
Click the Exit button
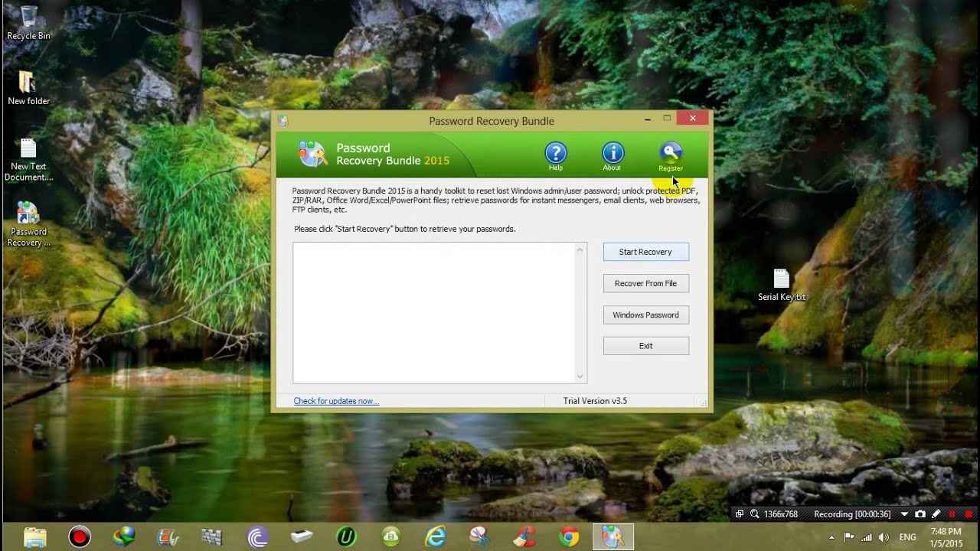[646, 346]
